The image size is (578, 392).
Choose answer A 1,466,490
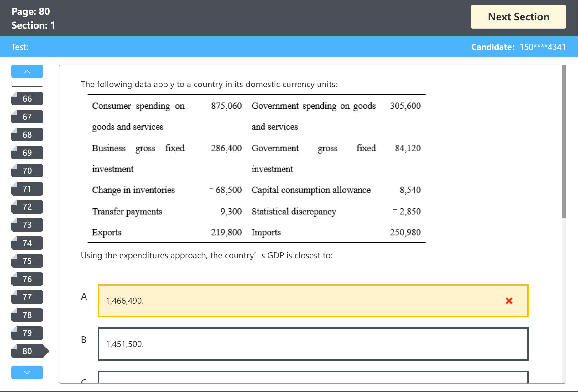(313, 301)
